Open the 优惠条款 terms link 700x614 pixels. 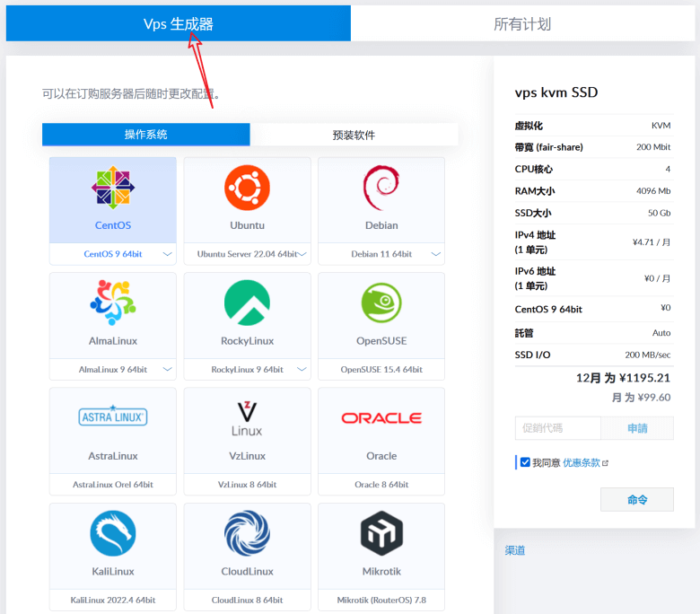pos(582,462)
